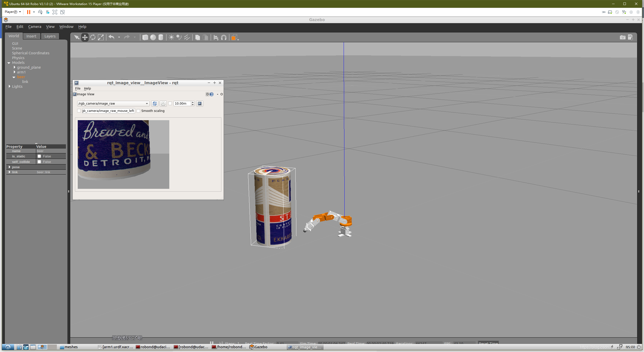This screenshot has height=352, width=644.
Task: Select the scale mode tool
Action: (x=101, y=37)
